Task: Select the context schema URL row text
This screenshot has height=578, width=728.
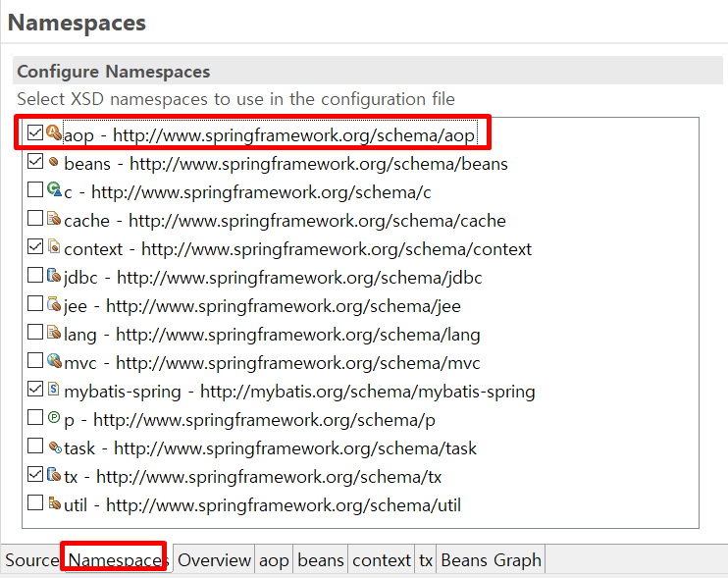Action: click(x=297, y=249)
